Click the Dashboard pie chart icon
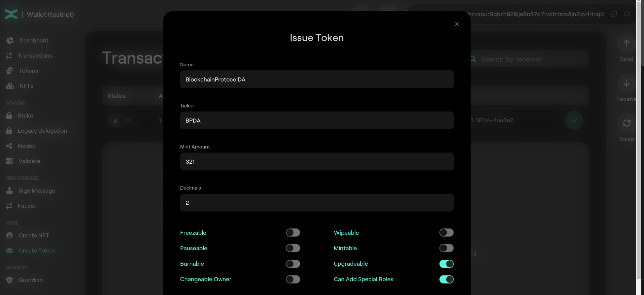 [10, 40]
